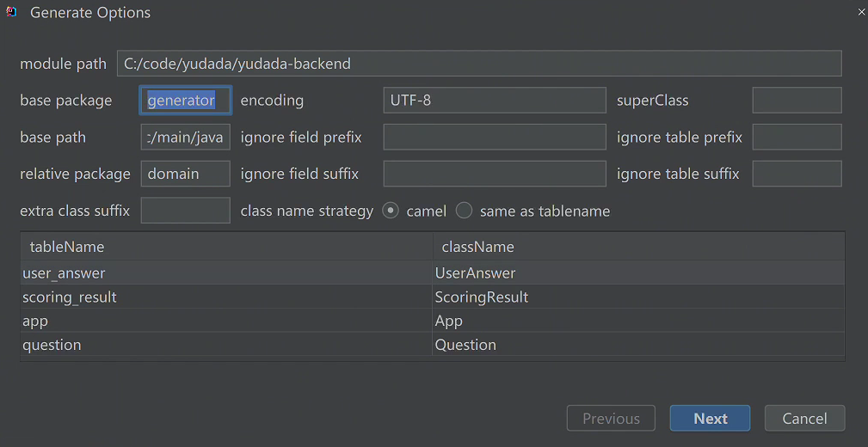Image resolution: width=868 pixels, height=447 pixels.
Task: Click the encoding UTF-8 field
Action: pos(495,100)
